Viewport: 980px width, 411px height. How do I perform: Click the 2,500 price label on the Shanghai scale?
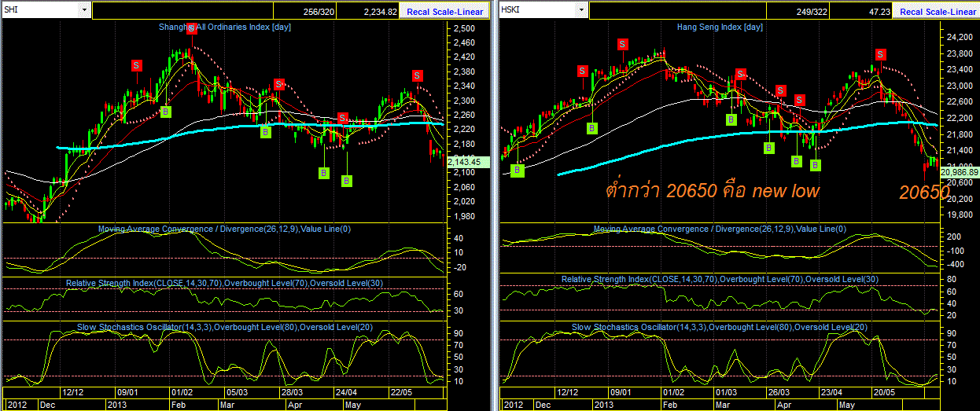pyautogui.click(x=463, y=29)
